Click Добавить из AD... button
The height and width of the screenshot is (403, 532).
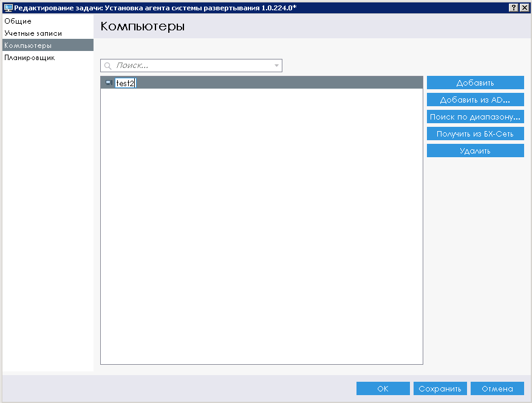point(475,100)
